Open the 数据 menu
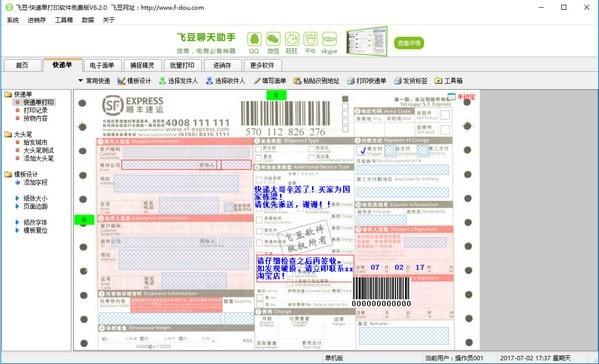 click(88, 20)
